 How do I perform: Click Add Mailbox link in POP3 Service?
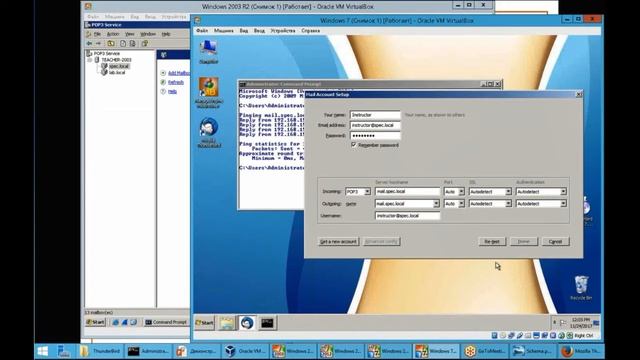(x=178, y=73)
